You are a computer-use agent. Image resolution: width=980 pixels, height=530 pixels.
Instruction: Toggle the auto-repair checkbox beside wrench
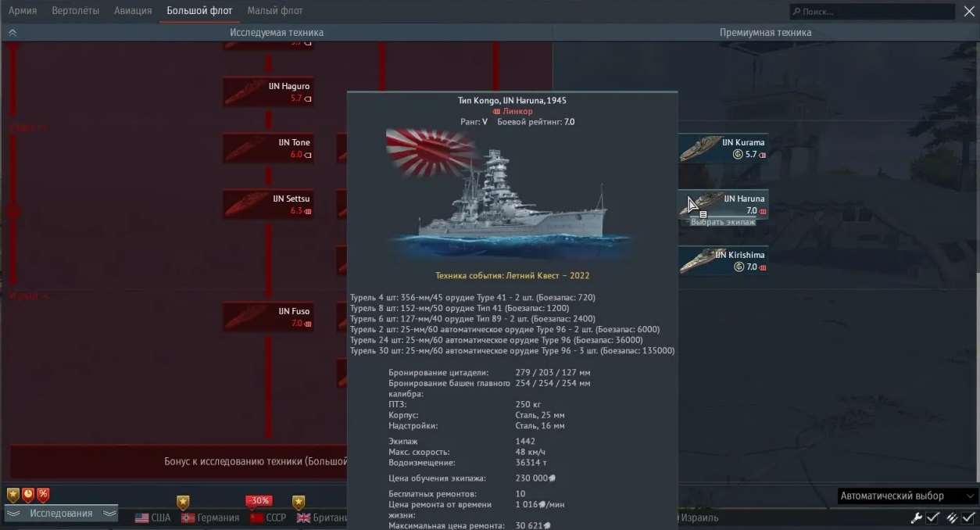coord(933,517)
